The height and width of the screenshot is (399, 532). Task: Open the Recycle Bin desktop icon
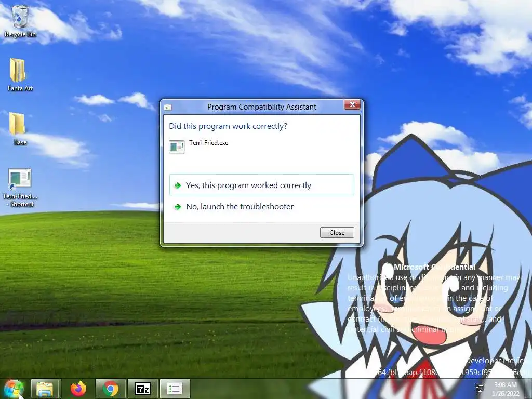pyautogui.click(x=20, y=21)
